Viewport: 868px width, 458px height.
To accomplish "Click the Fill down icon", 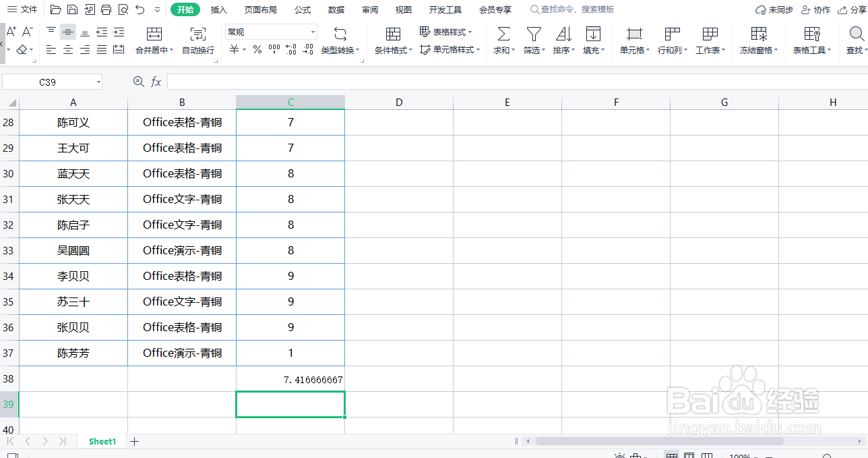I will click(593, 34).
